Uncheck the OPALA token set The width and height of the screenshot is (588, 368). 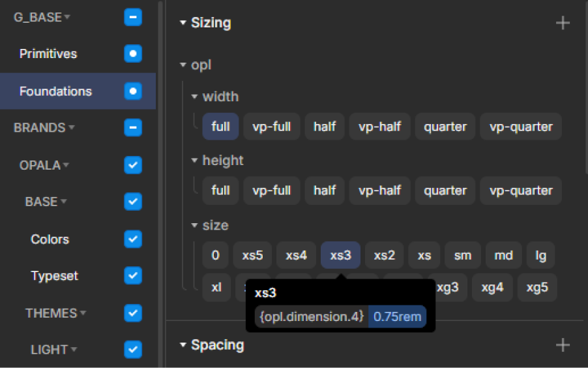[133, 165]
